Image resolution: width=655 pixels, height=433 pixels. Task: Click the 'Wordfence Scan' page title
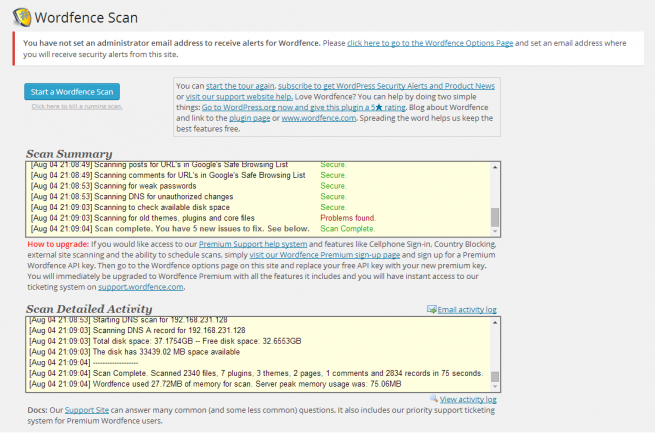[86, 18]
